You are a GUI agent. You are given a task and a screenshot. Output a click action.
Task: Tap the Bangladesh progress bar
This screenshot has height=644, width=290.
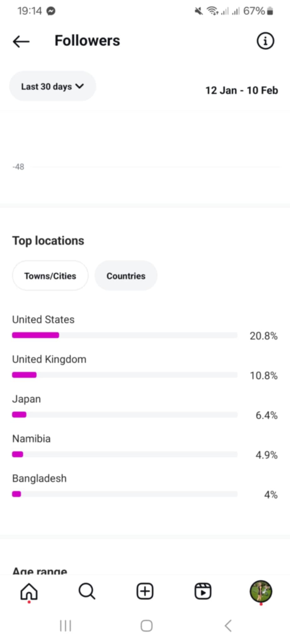(x=125, y=494)
